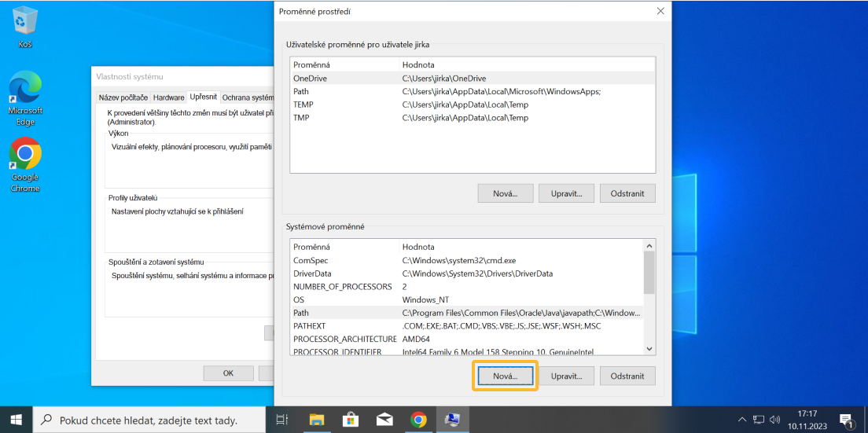The height and width of the screenshot is (433, 868).
Task: Click Odstranit button under system variables
Action: click(x=627, y=376)
